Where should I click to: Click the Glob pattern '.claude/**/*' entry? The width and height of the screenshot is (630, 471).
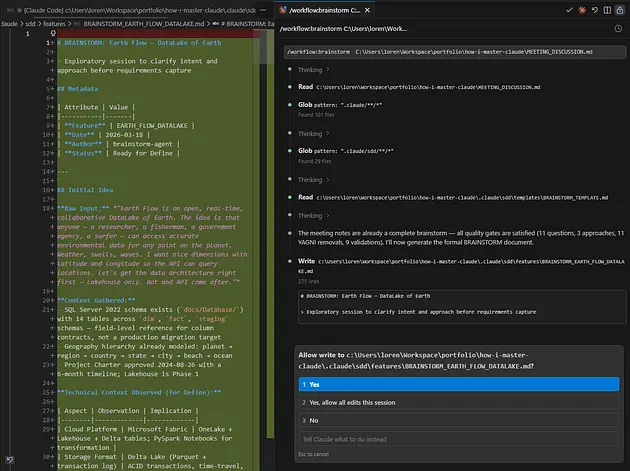pos(340,105)
